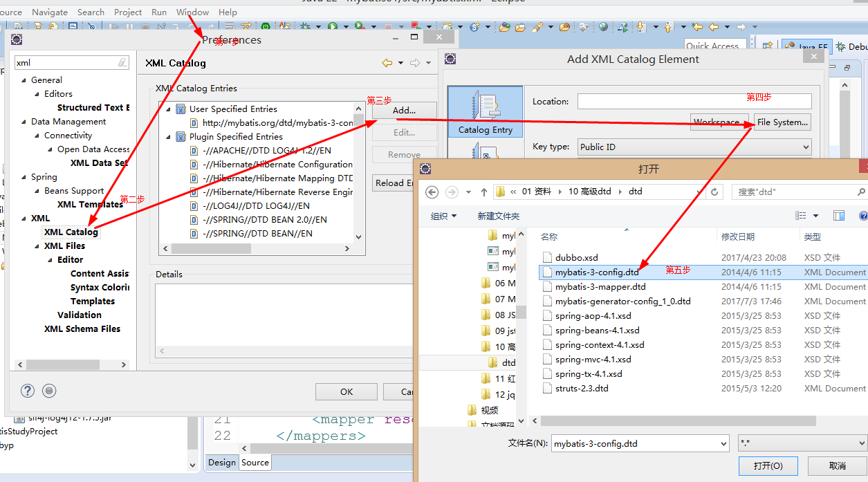Image resolution: width=868 pixels, height=482 pixels.
Task: Collapse the General tree node
Action: tap(24, 80)
